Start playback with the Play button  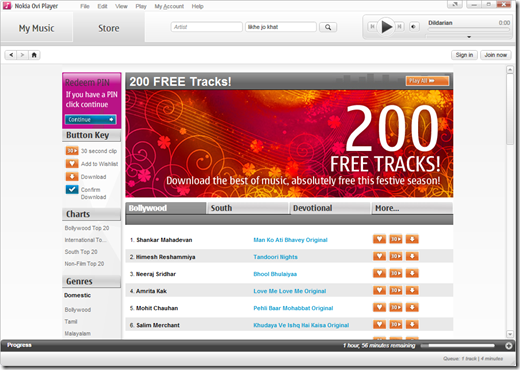[386, 27]
